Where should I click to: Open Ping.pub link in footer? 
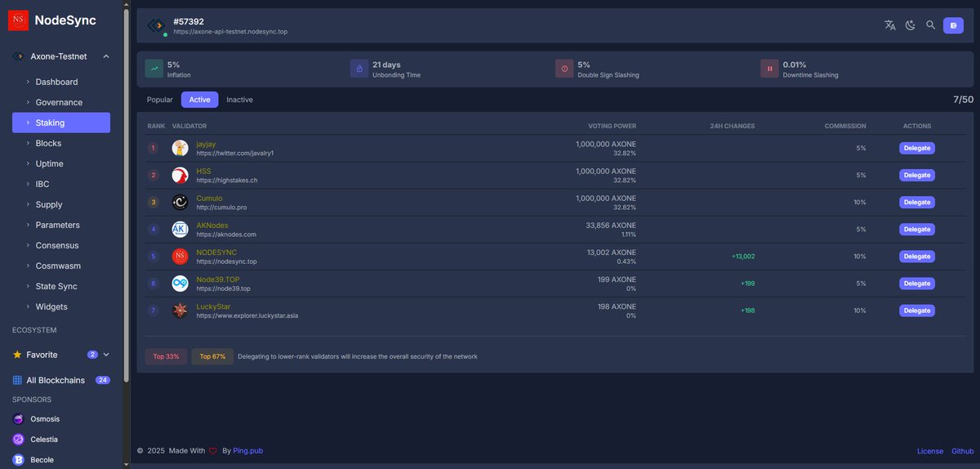pos(247,451)
